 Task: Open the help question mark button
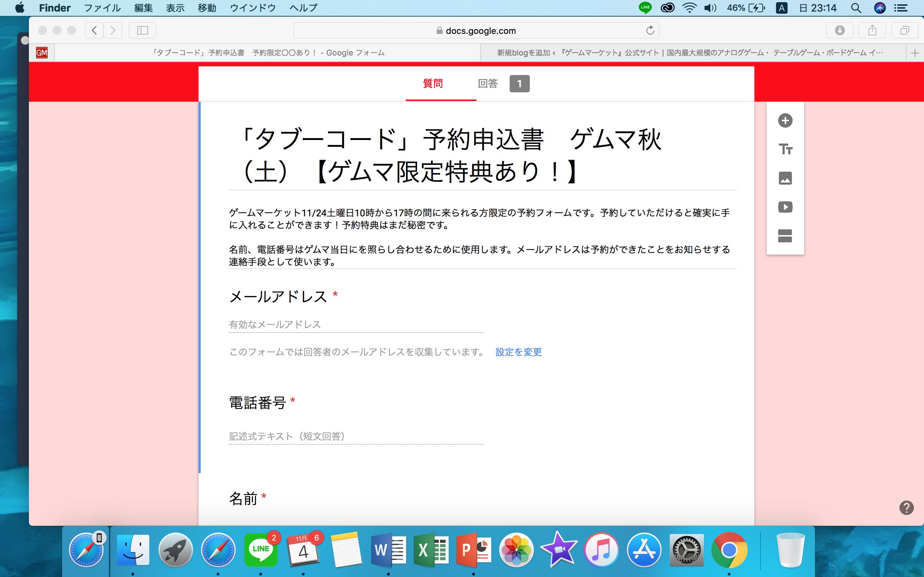click(x=906, y=507)
